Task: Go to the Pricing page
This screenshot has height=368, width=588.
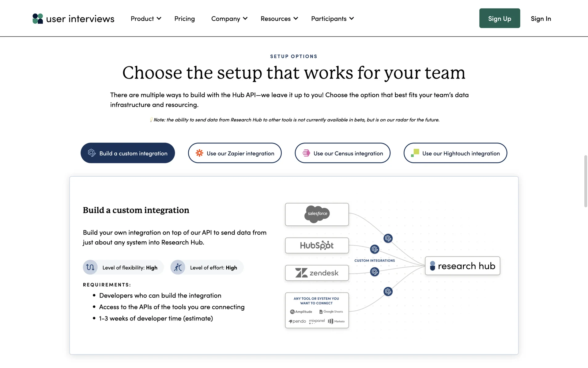Action: [184, 19]
